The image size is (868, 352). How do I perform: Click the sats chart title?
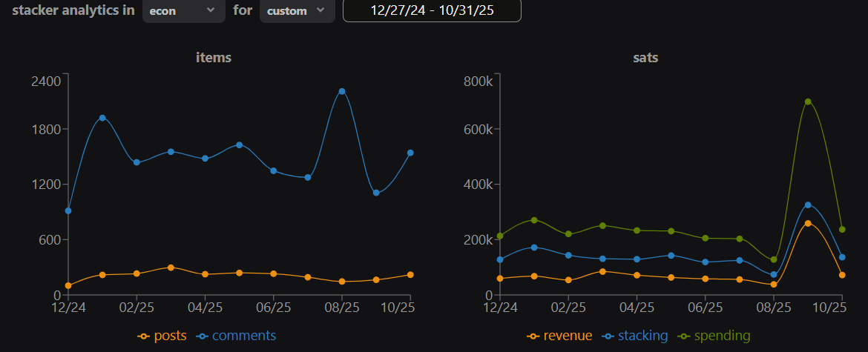(645, 57)
